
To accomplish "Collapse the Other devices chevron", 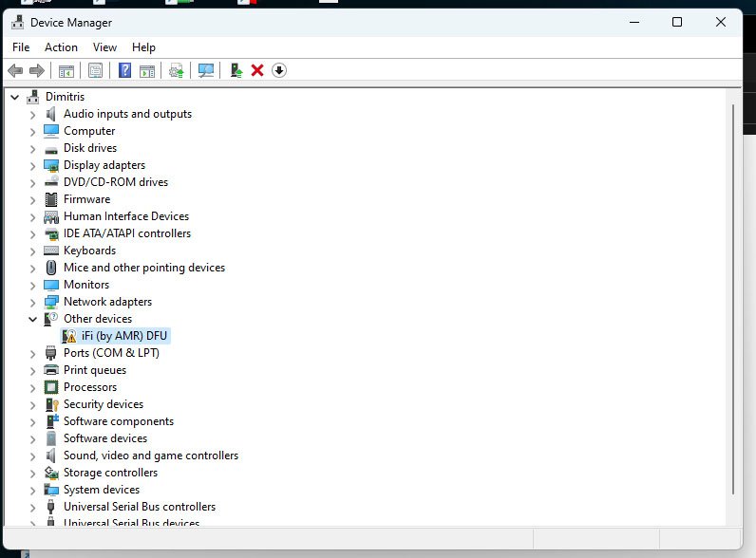I will pos(33,319).
